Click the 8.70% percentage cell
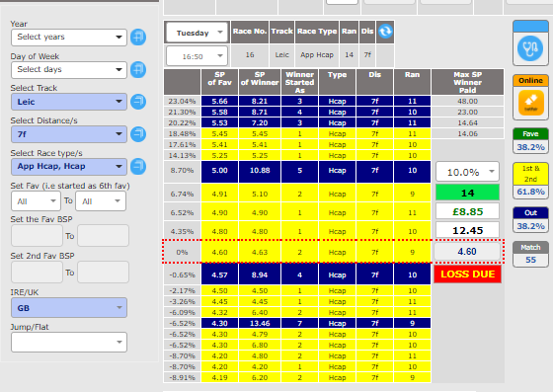Image resolution: width=553 pixels, height=392 pixels. tap(182, 171)
